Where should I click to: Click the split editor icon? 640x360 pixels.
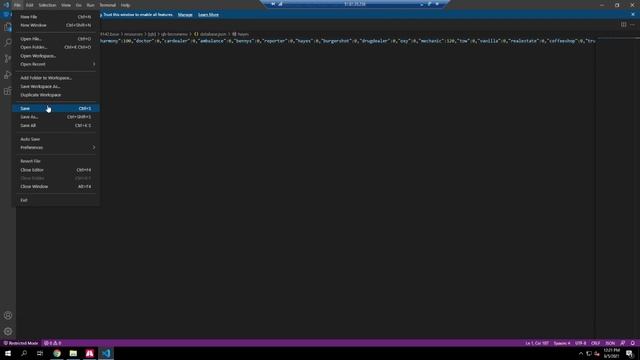[623, 24]
